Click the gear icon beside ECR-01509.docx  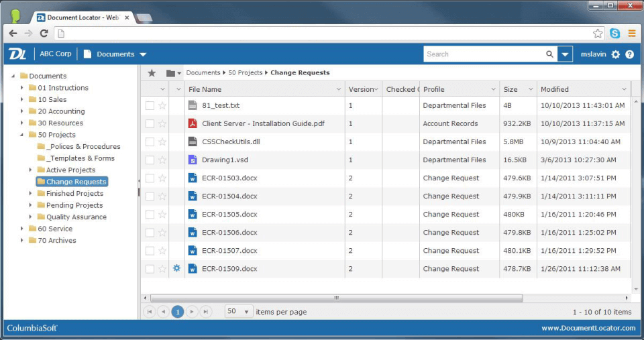pyautogui.click(x=177, y=268)
